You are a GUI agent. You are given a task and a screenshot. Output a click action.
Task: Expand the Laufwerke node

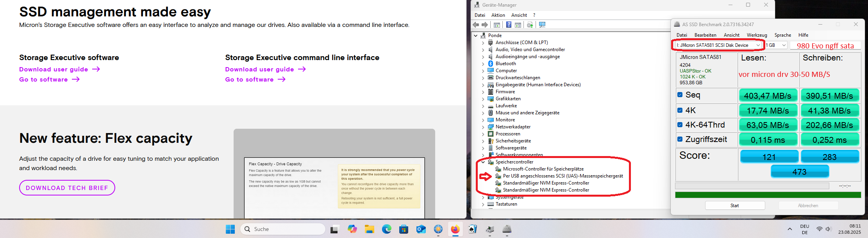coord(483,106)
